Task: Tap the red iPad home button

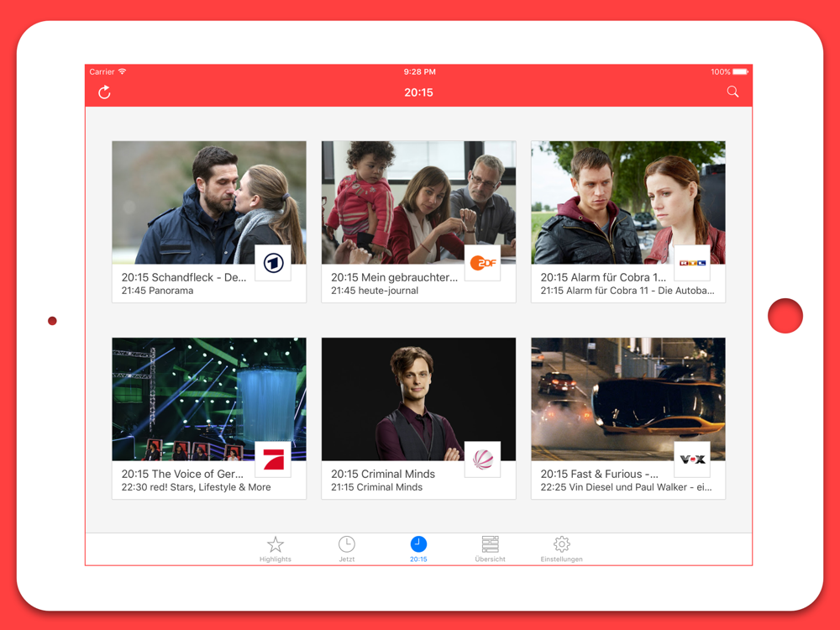Action: 785,316
